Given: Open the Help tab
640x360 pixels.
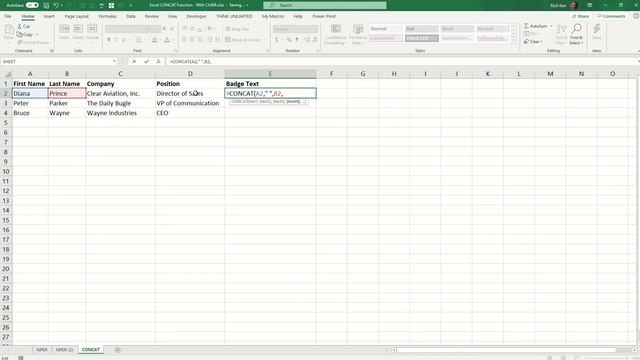Looking at the screenshot, I should coord(298,16).
